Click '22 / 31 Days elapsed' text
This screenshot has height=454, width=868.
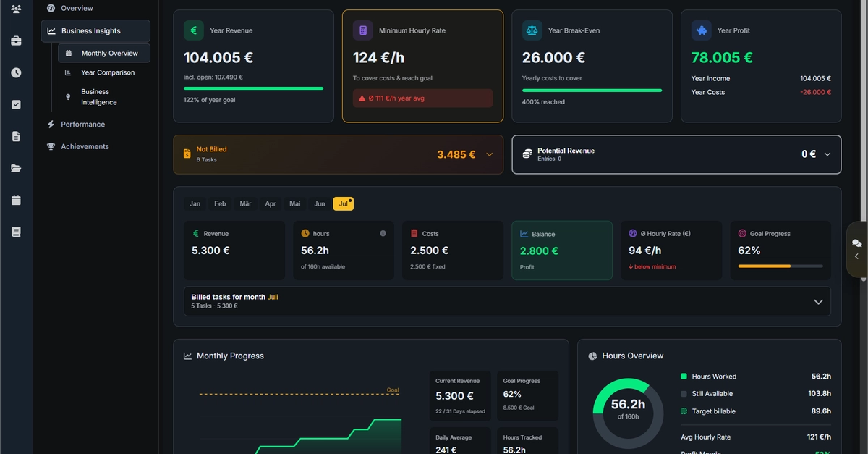pyautogui.click(x=460, y=411)
